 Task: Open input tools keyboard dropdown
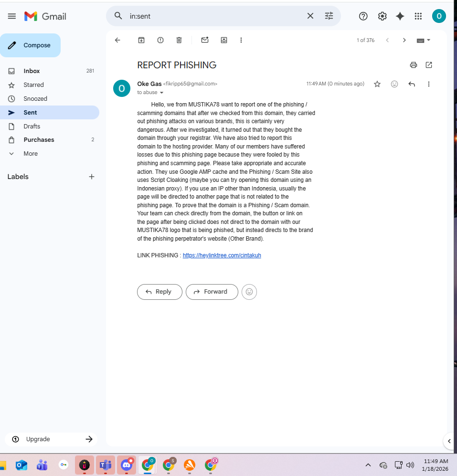424,40
